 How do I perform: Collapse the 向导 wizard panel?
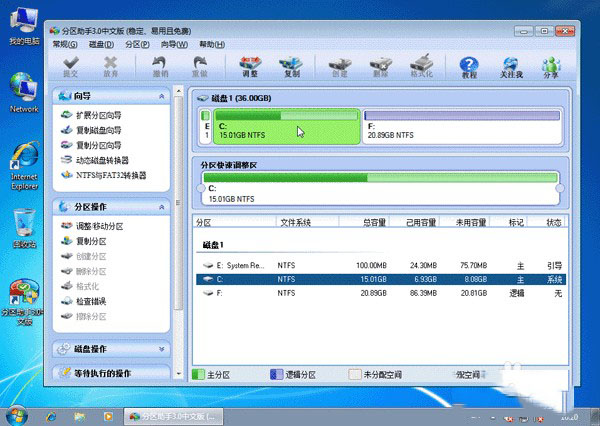point(163,96)
